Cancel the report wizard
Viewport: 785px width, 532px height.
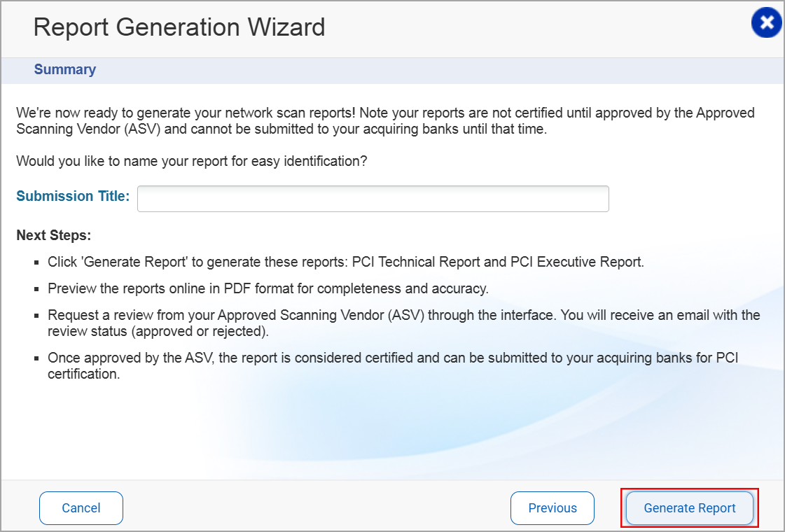81,508
